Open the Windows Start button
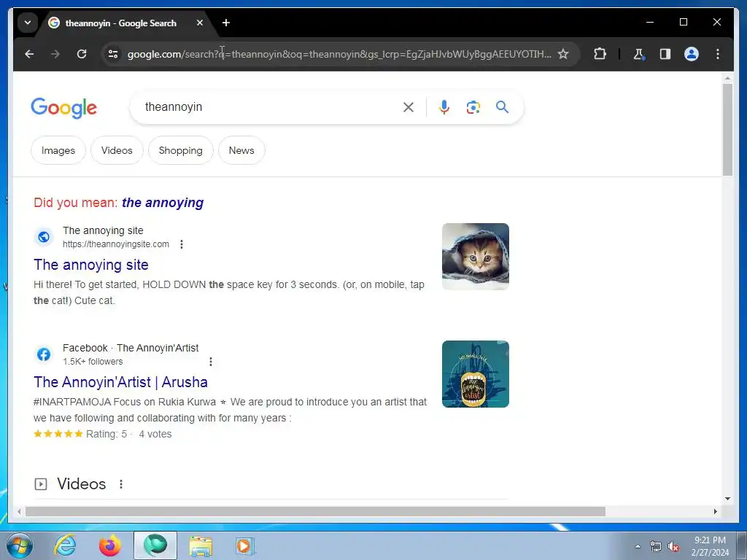This screenshot has height=560, width=747. (20, 545)
